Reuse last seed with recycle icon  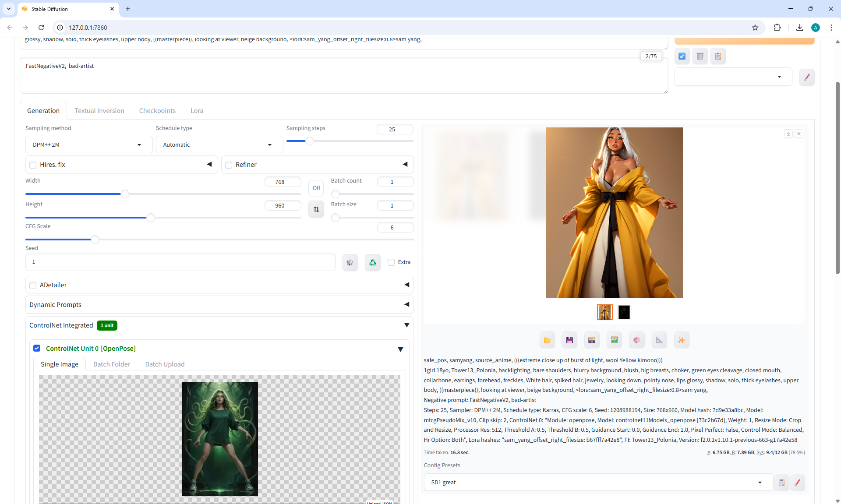[372, 262]
